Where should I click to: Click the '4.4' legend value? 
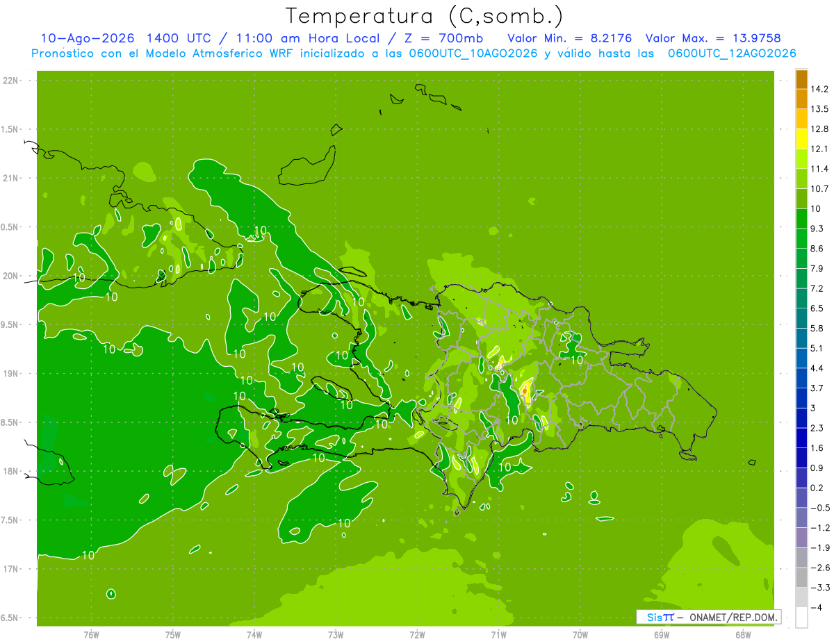pos(817,368)
